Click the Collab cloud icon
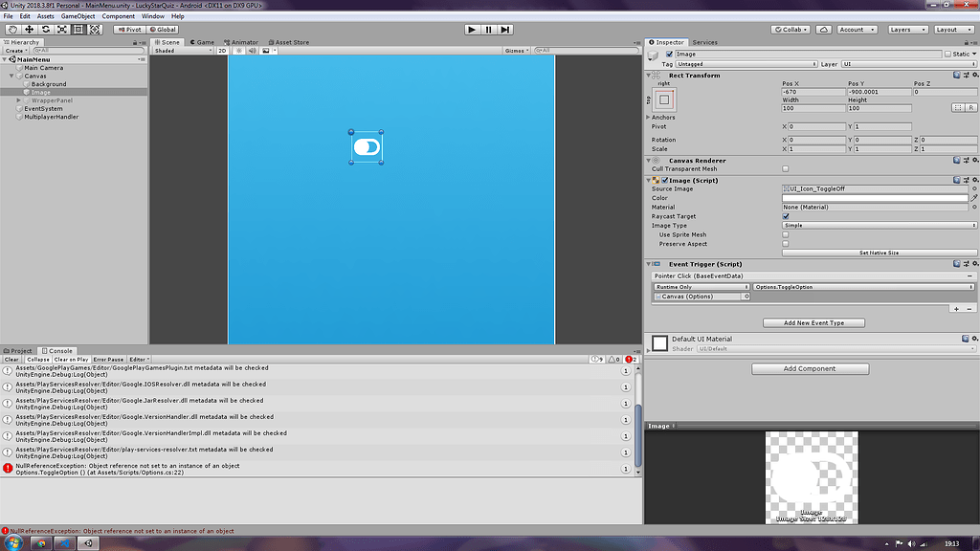980x551 pixels. [x=821, y=29]
